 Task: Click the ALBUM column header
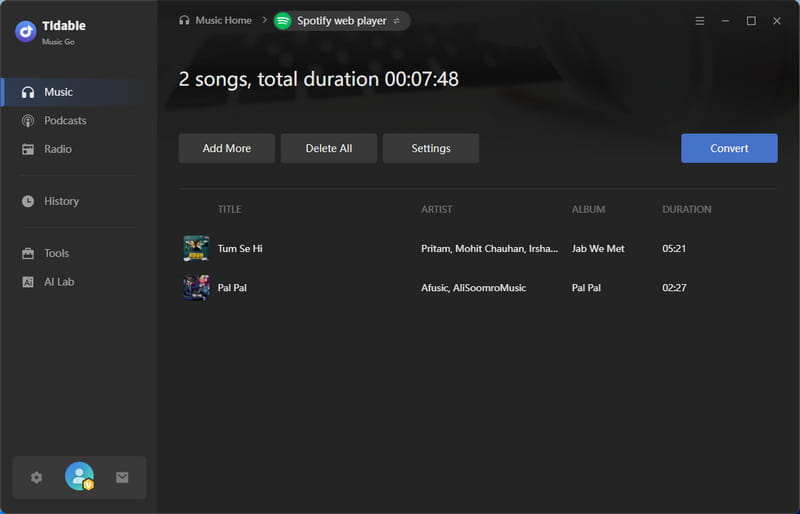click(x=588, y=209)
